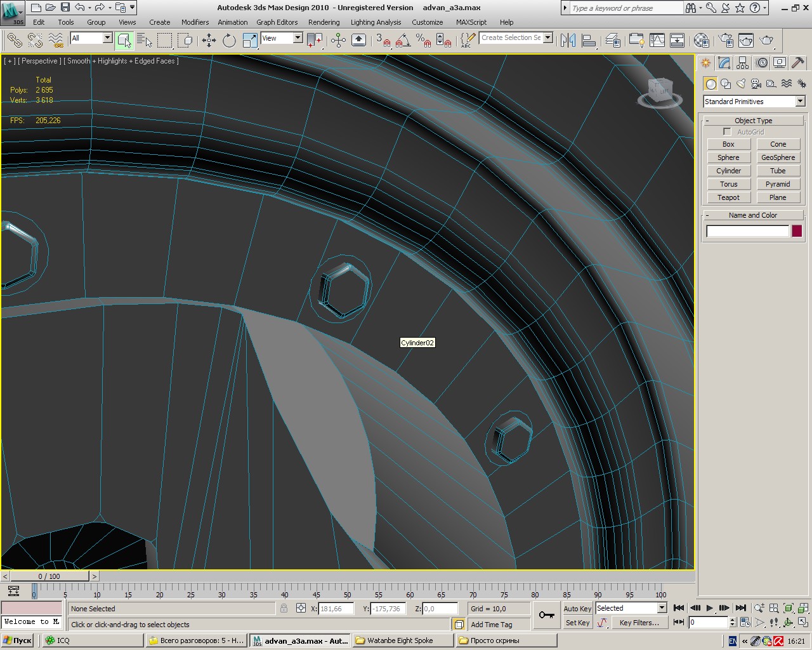Enable the AutoGrid checkbox
The image size is (812, 650).
click(x=727, y=132)
